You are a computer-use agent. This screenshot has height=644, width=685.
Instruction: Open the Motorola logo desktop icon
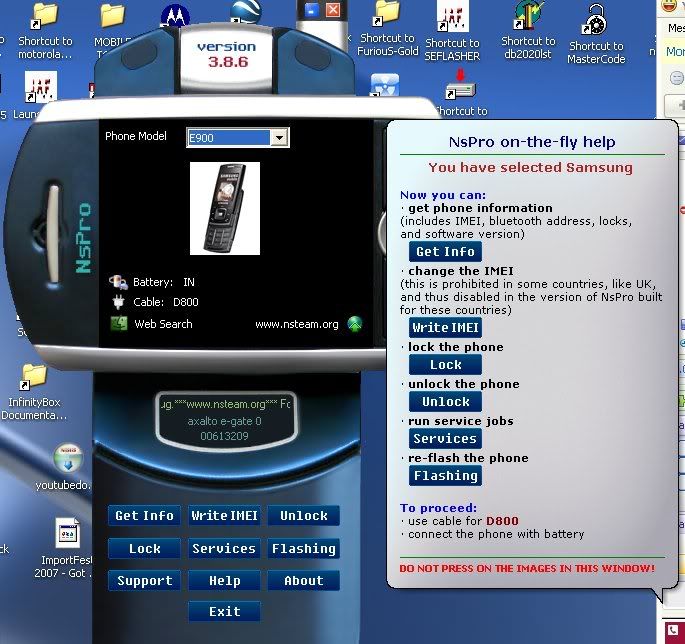point(176,15)
